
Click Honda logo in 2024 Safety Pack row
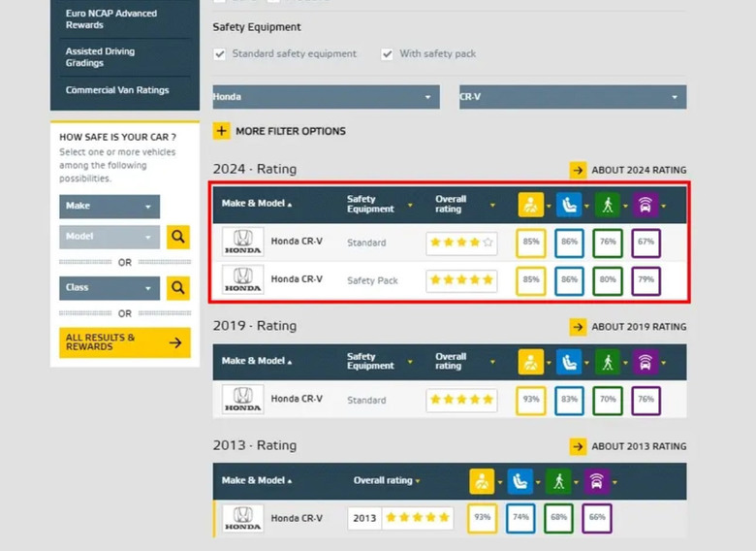tap(243, 279)
